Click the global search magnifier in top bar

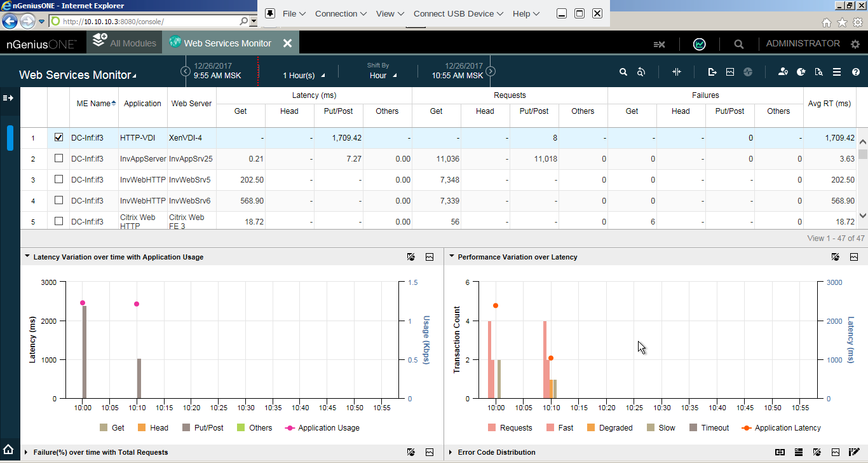click(x=738, y=45)
